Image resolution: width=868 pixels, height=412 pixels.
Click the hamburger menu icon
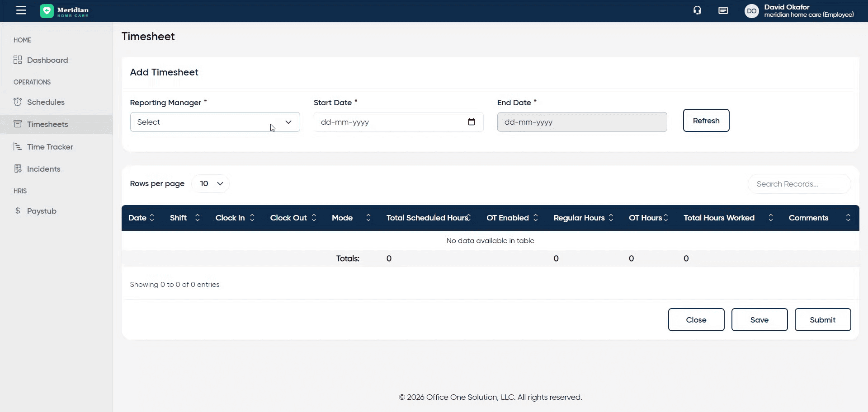click(21, 10)
